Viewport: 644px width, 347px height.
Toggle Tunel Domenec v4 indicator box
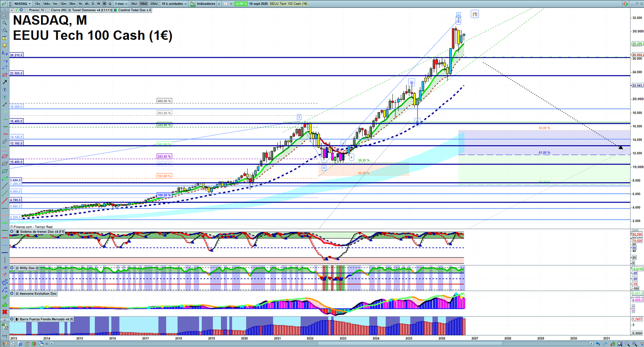70,10
